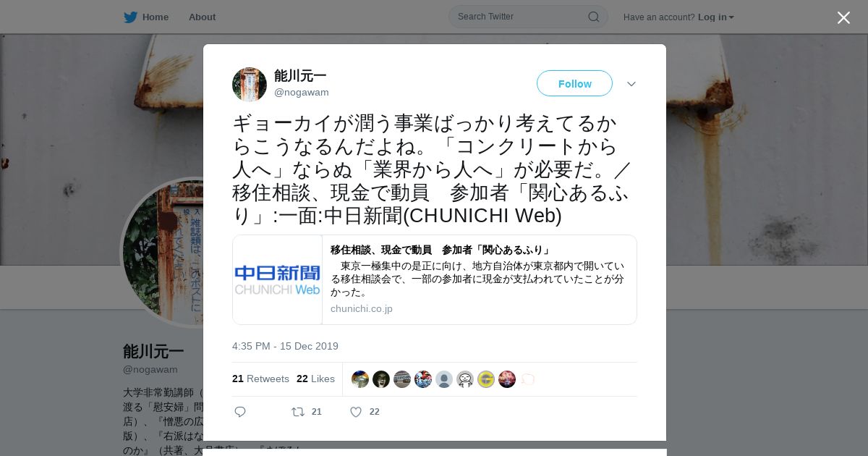Open the Log in dropdown
The width and height of the screenshot is (868, 456).
point(715,17)
